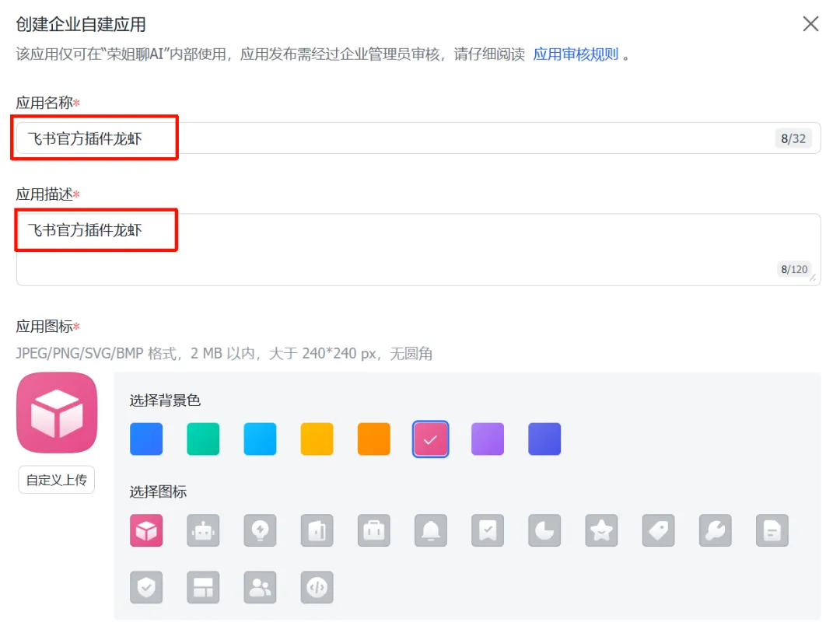Choose the document file icon
The height and width of the screenshot is (626, 840).
coord(772,530)
